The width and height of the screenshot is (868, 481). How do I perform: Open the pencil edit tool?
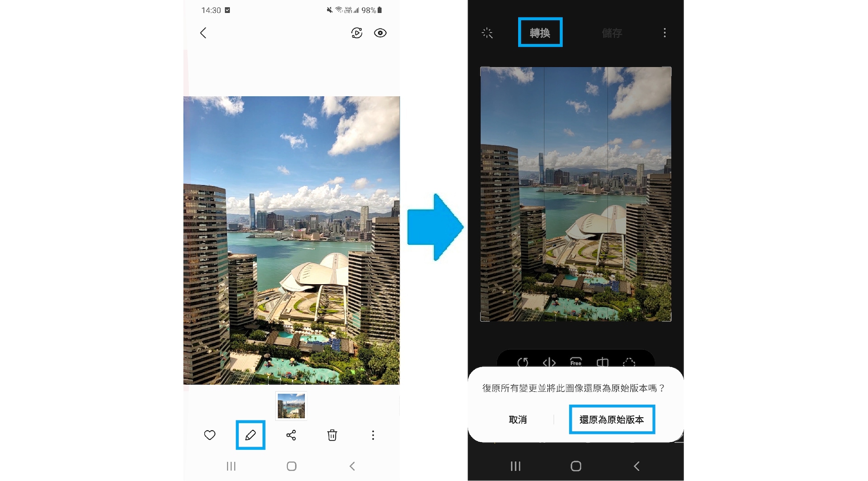[250, 435]
